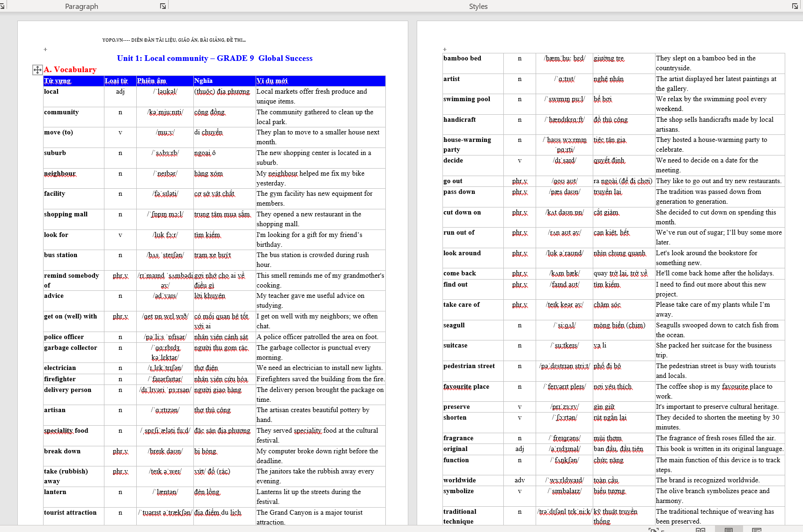The image size is (803, 532).
Task: Click the YOPO.VN page header text
Action: pos(174,40)
